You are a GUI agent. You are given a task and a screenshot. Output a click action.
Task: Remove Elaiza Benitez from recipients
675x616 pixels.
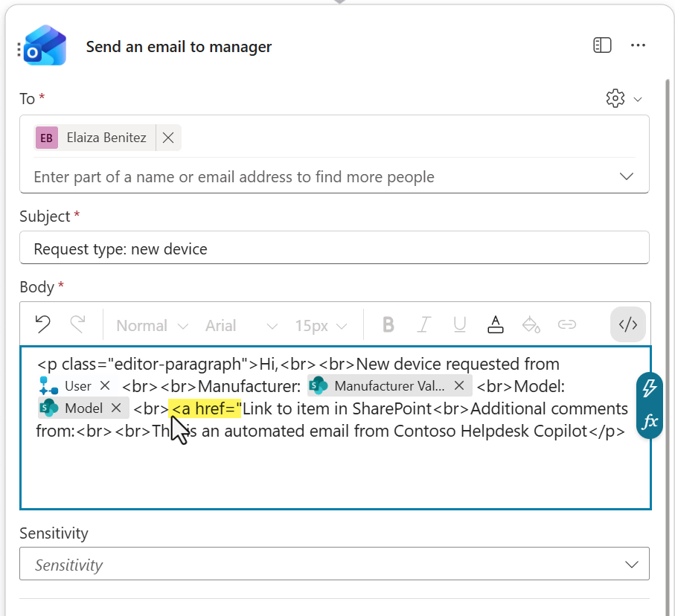(x=168, y=138)
